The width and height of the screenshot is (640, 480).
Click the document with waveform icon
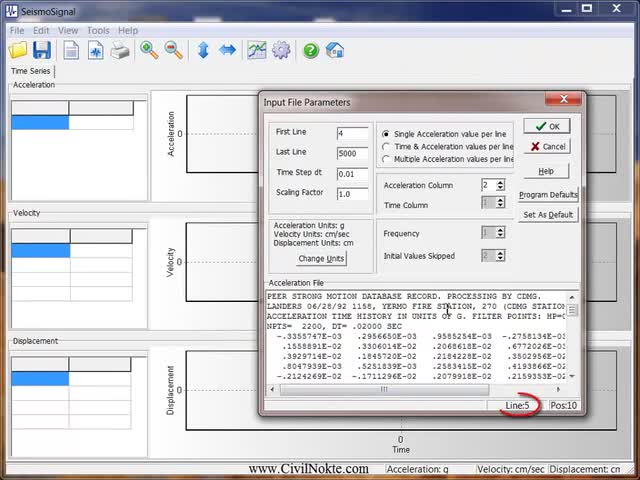pyautogui.click(x=96, y=51)
